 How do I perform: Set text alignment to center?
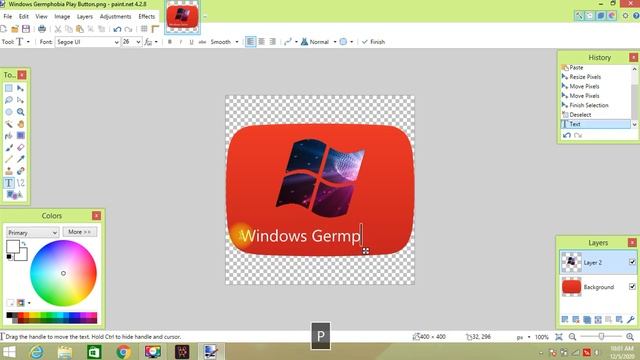pos(262,42)
